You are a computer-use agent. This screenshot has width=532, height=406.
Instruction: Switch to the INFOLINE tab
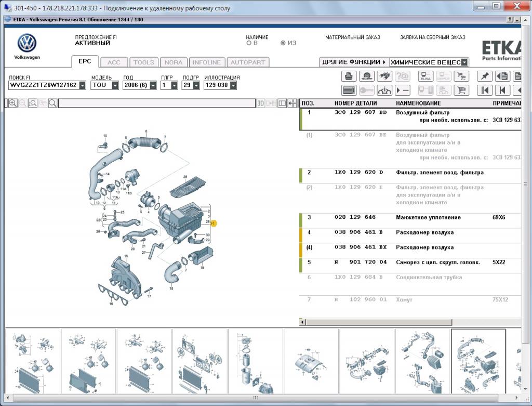pos(207,62)
